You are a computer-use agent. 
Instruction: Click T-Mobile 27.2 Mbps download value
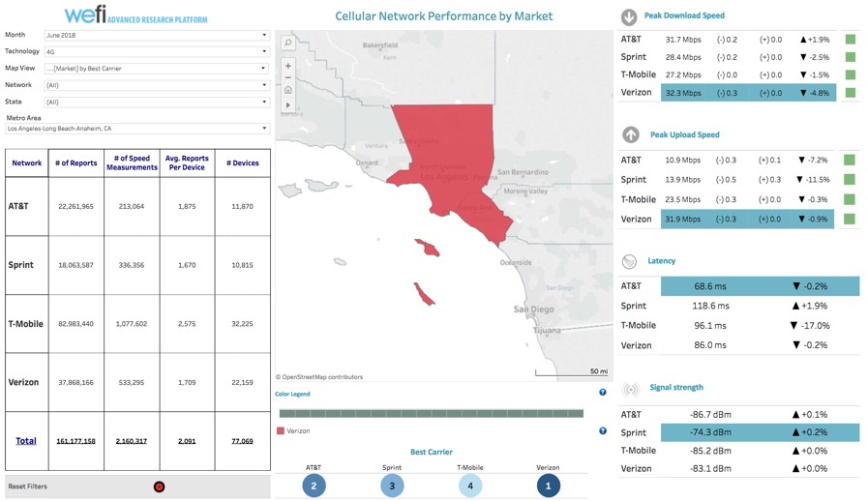pos(683,74)
